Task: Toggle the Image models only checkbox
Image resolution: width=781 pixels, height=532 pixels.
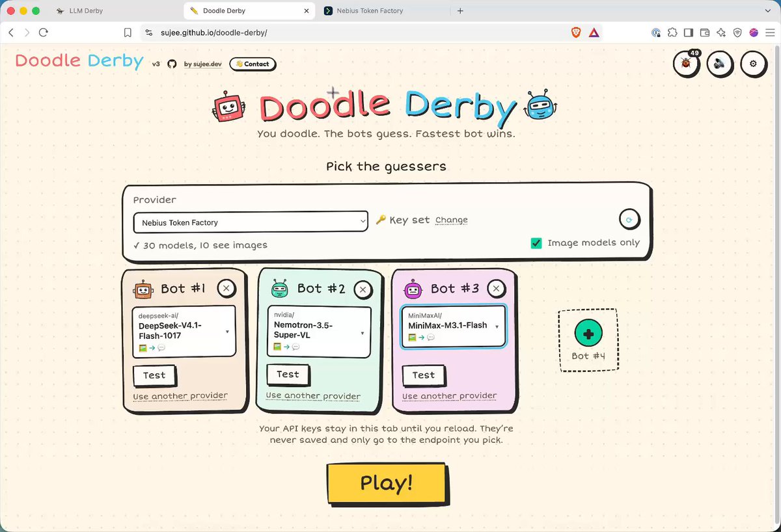Action: (536, 243)
